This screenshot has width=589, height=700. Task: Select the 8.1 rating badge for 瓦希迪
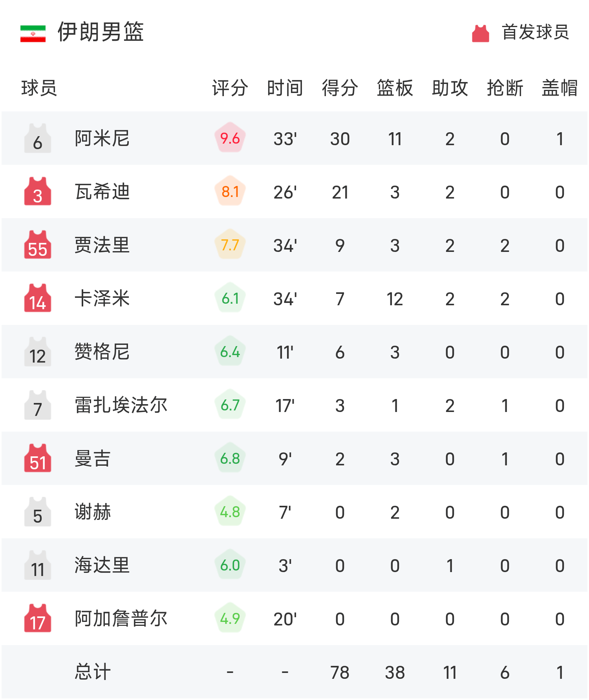click(230, 191)
